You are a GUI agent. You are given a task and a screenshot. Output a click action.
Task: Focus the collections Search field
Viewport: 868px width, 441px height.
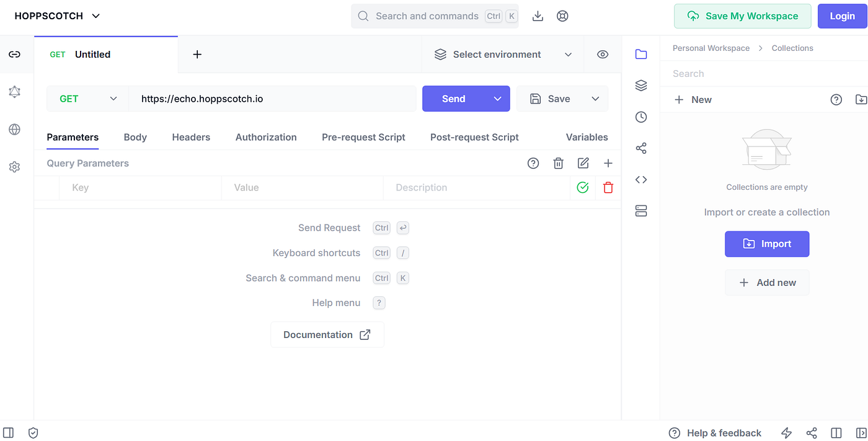pos(764,73)
